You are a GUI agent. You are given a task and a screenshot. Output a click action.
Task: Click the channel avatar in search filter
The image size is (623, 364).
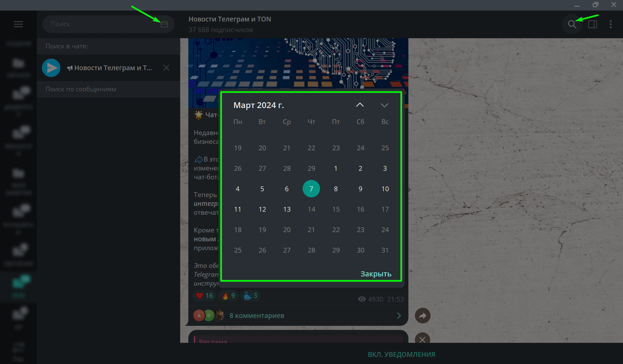pos(51,68)
